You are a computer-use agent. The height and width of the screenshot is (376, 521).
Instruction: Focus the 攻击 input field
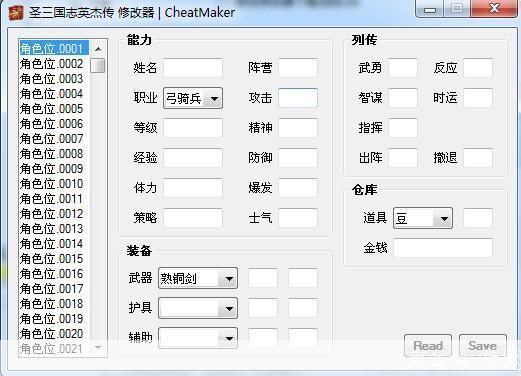tap(298, 98)
